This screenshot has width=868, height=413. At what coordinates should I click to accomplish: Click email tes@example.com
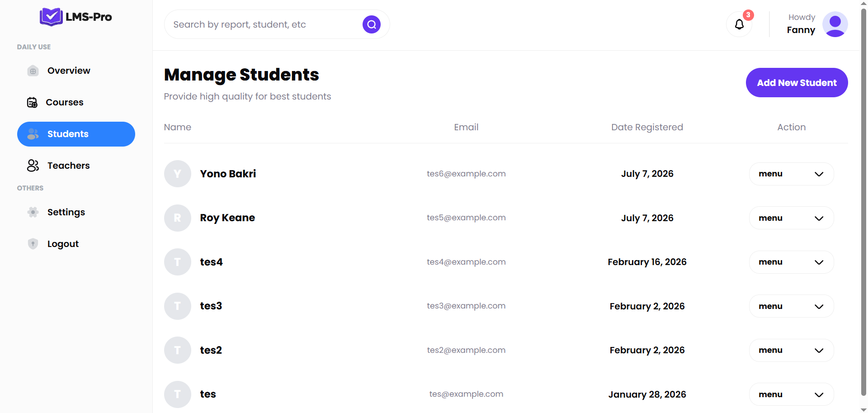pyautogui.click(x=466, y=394)
